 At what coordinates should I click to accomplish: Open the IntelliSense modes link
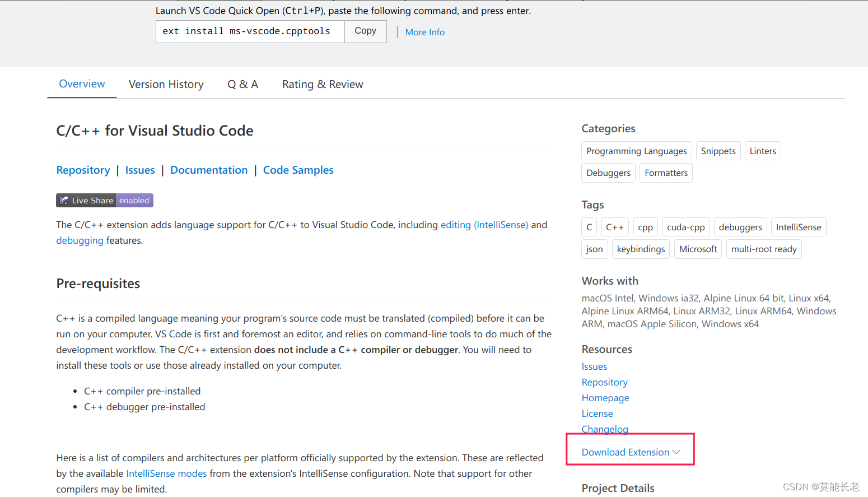(166, 473)
